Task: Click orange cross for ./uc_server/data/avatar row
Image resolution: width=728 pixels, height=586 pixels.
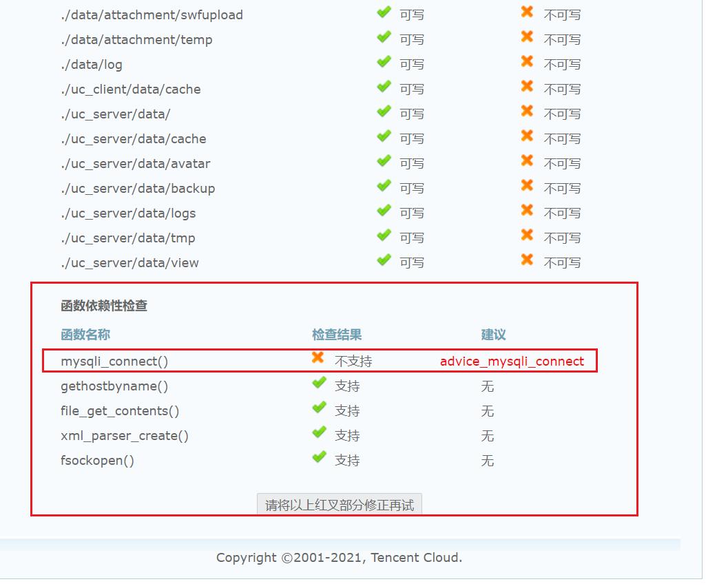Action: point(527,161)
